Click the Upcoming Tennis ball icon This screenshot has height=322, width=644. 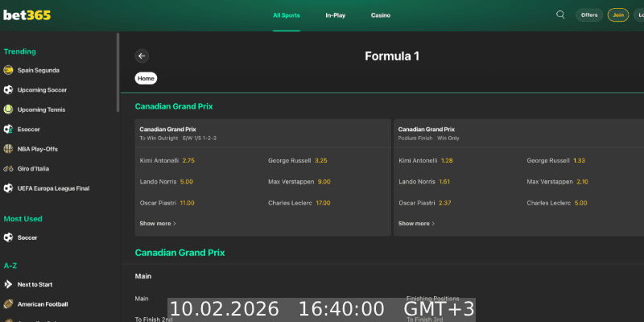[8, 109]
